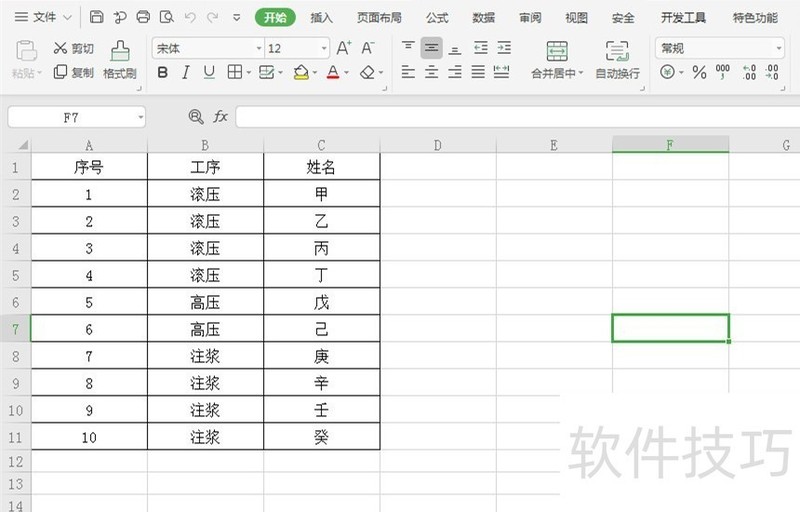Click the Copy (复制) button
800x512 pixels.
pyautogui.click(x=73, y=72)
